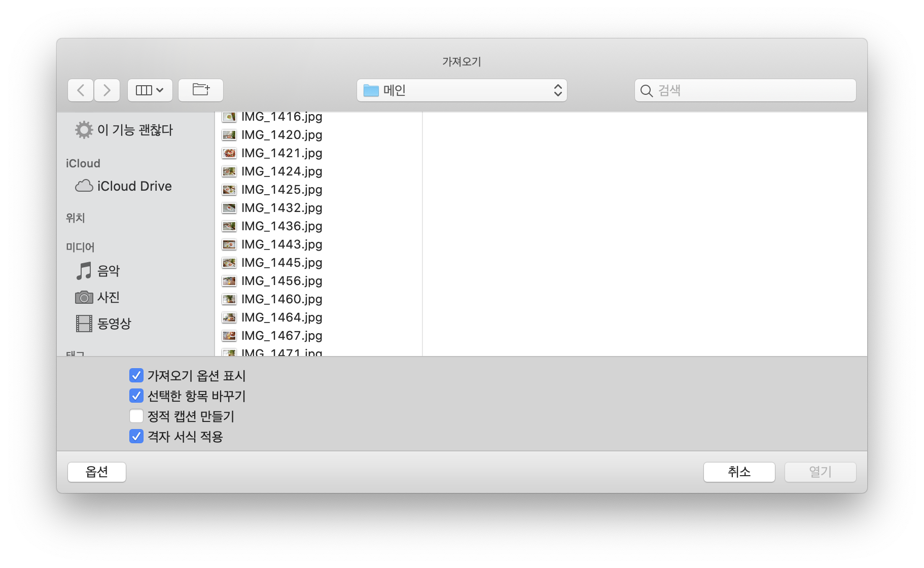Image resolution: width=924 pixels, height=568 pixels.
Task: Click the thumbnail icon of IMG_1421.jpg
Action: click(x=229, y=153)
